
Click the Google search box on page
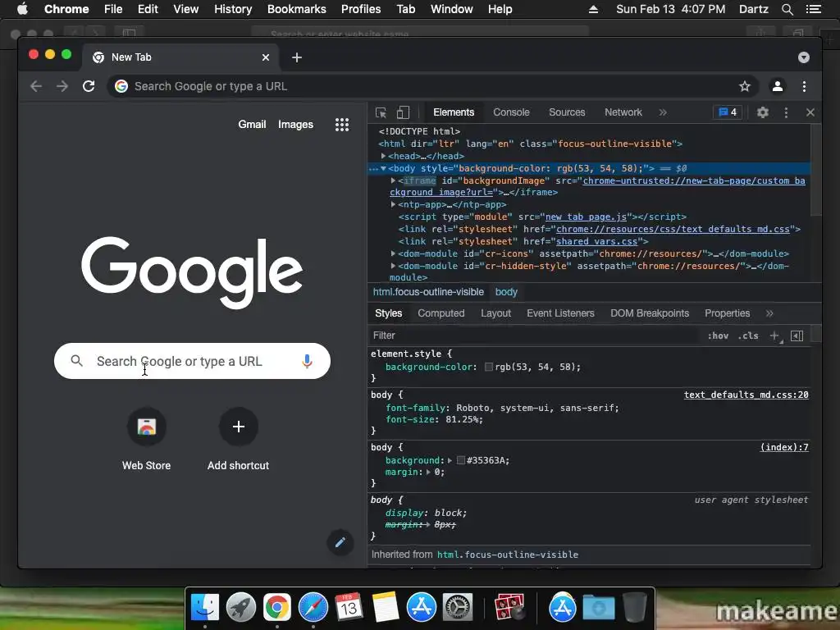pyautogui.click(x=192, y=361)
